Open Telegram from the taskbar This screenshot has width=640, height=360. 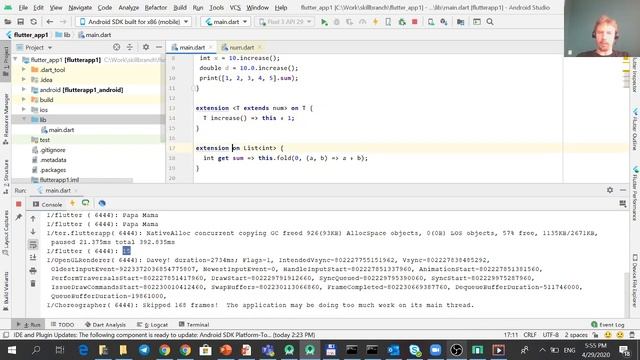tap(144, 350)
